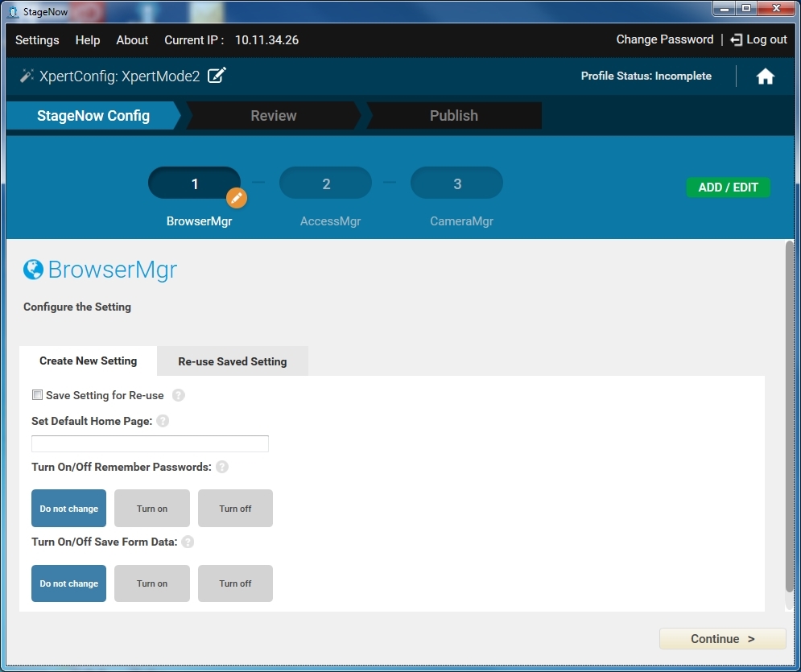Click the ADD / EDIT button
The width and height of the screenshot is (801, 672).
728,188
